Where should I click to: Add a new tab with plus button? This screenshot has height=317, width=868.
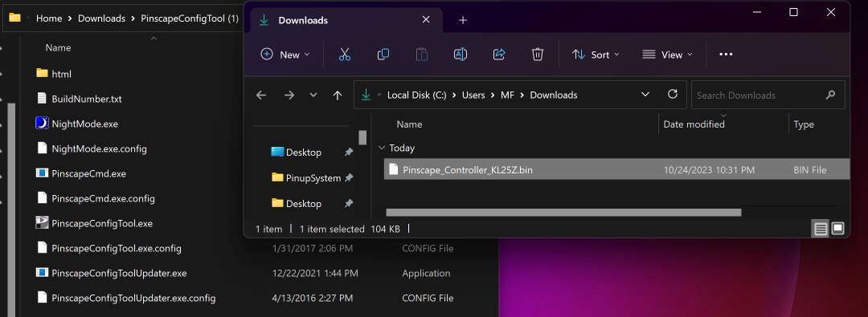click(x=464, y=21)
